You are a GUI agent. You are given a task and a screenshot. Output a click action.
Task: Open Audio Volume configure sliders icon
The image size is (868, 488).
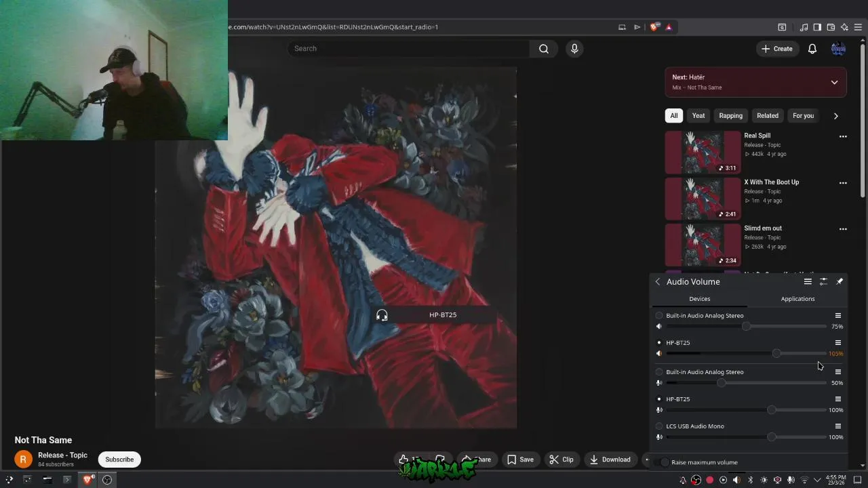(x=823, y=281)
